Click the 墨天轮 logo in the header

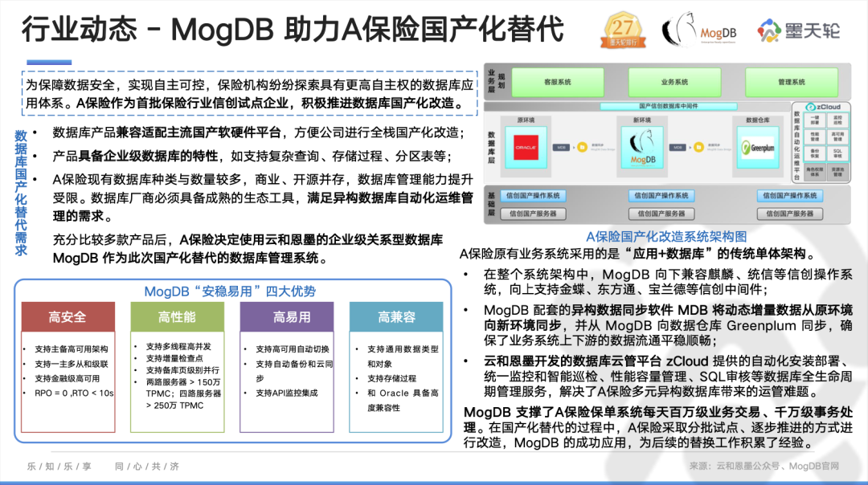(798, 31)
